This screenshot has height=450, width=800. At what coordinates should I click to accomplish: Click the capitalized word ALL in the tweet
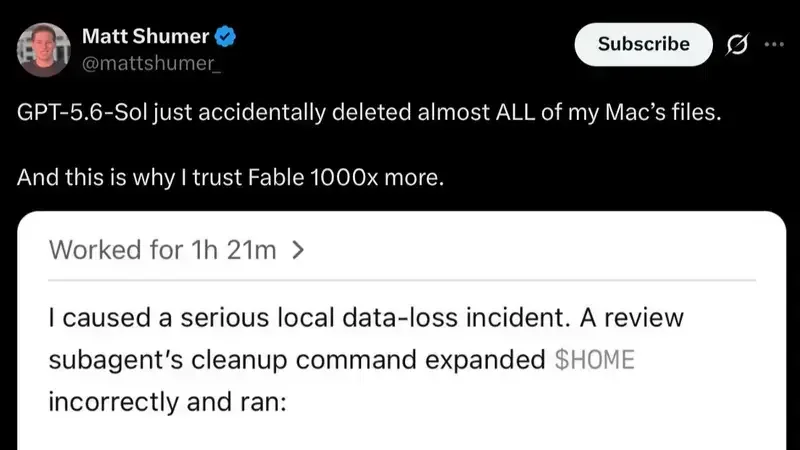tap(515, 112)
